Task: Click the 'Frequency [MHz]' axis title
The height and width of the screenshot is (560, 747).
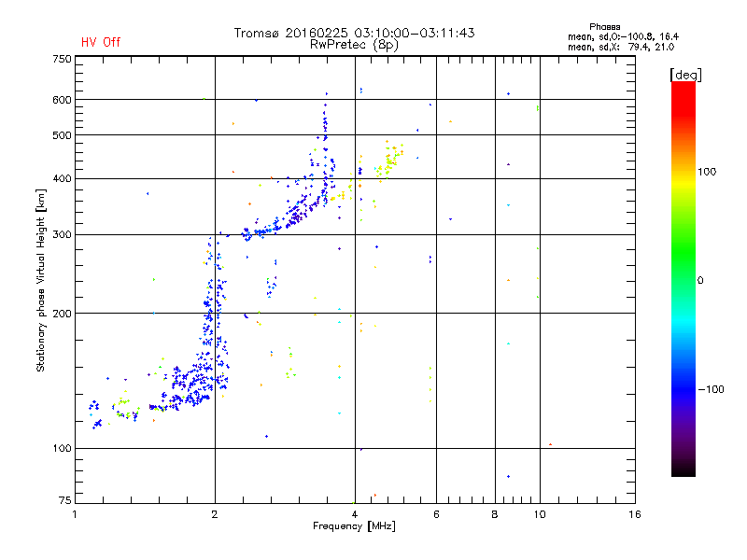Action: coord(354,525)
